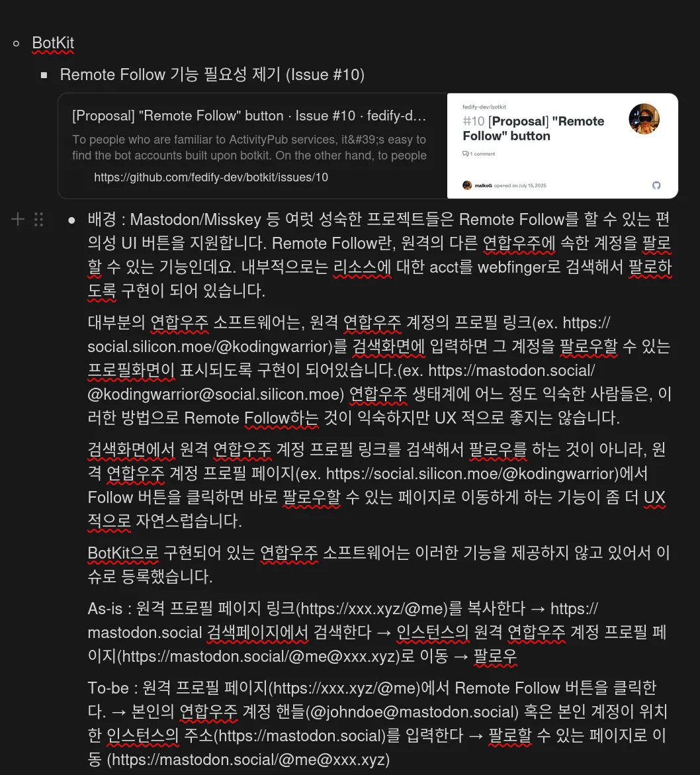Click the malkoG opened on July 15, 2025 text

coord(510,185)
